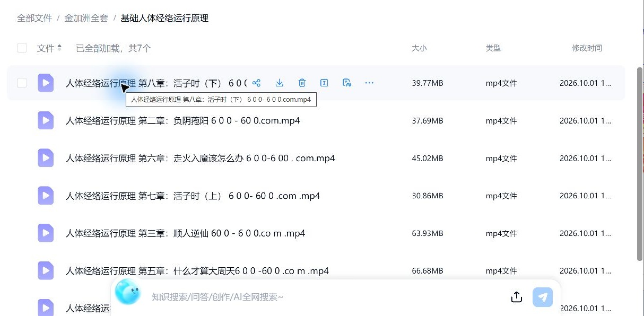Toggle the select-all files checkbox

tap(22, 48)
